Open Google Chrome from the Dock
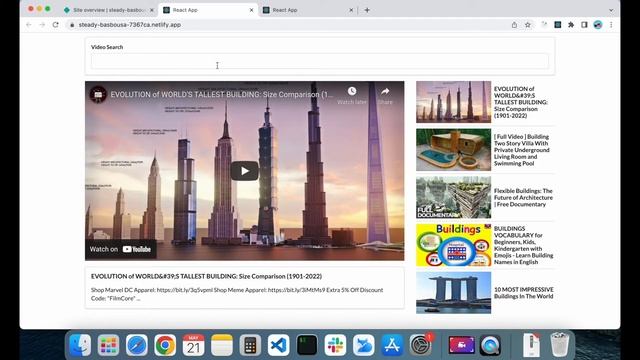The image size is (640, 360). pos(165,345)
